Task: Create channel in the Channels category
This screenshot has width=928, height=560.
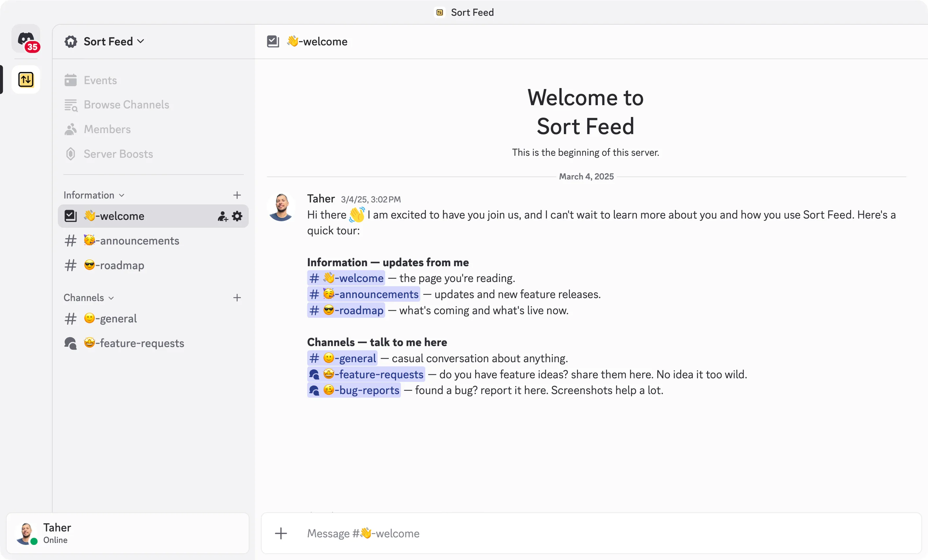Action: point(237,297)
